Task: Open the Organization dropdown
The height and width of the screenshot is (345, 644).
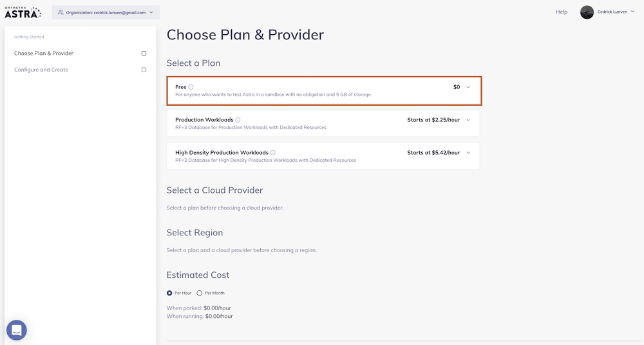Action: pyautogui.click(x=151, y=12)
